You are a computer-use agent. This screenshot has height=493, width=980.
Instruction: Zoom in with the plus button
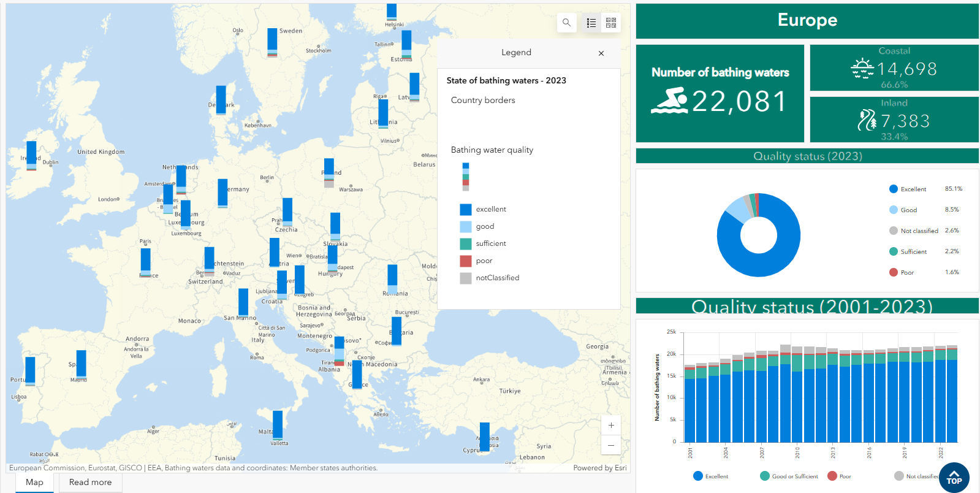coord(611,425)
